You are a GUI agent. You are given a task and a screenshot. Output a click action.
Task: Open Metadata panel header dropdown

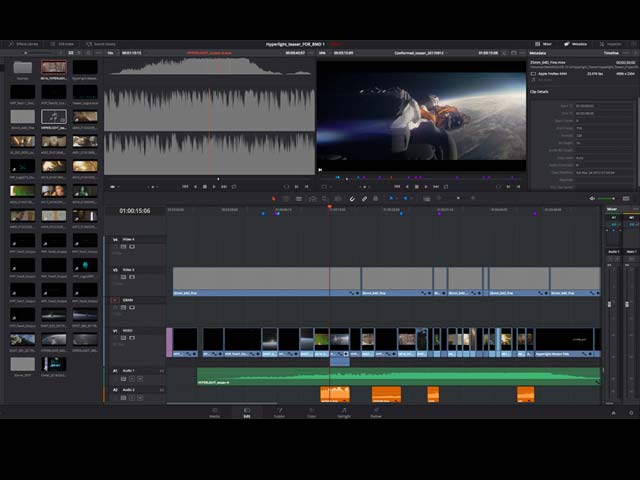point(538,53)
